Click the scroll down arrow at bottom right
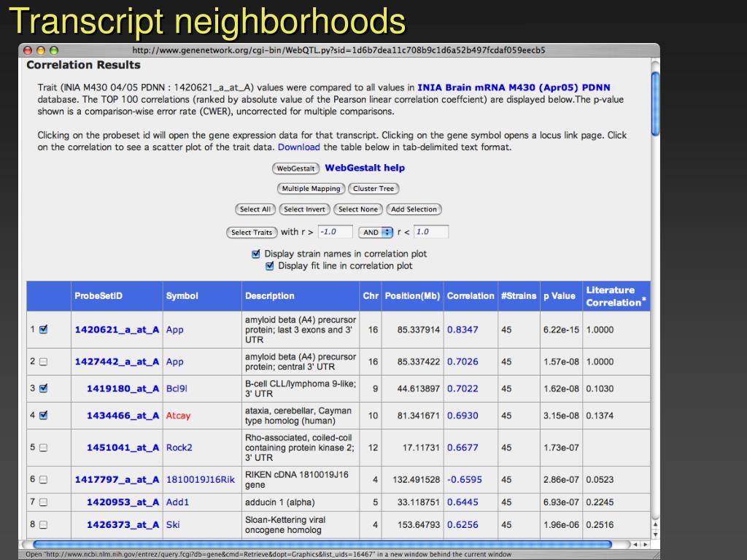This screenshot has width=747, height=560. coord(656,534)
